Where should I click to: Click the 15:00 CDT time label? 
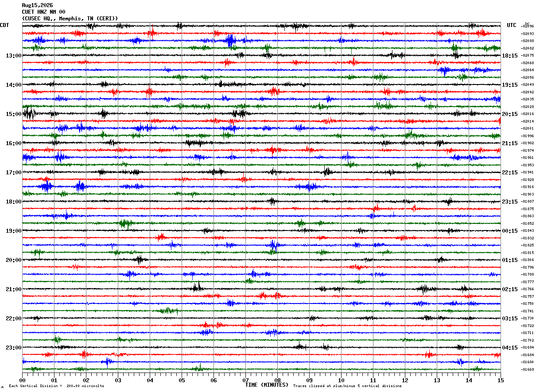point(13,114)
